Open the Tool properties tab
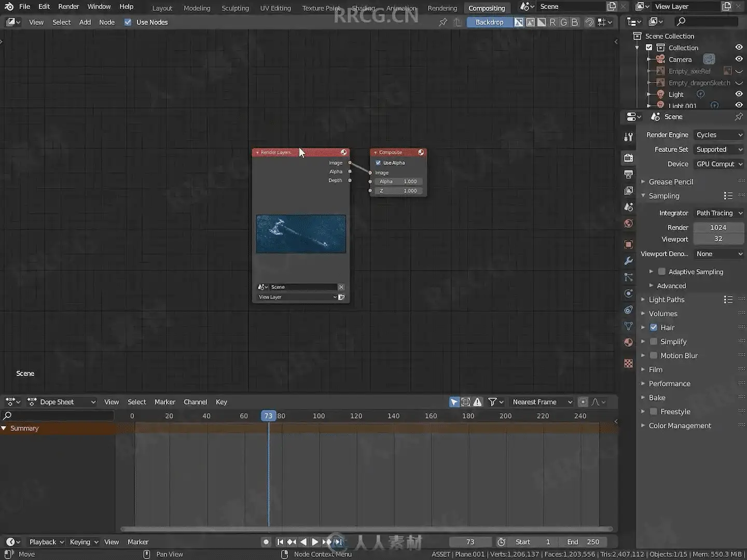Viewport: 747px width, 560px height. coord(629,137)
